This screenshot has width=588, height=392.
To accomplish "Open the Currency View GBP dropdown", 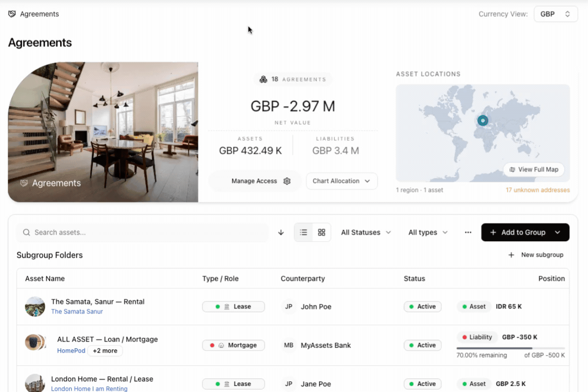I will pyautogui.click(x=556, y=14).
